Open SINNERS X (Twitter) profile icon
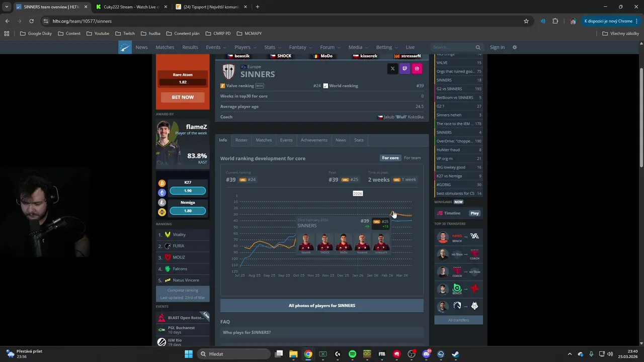 pos(392,69)
